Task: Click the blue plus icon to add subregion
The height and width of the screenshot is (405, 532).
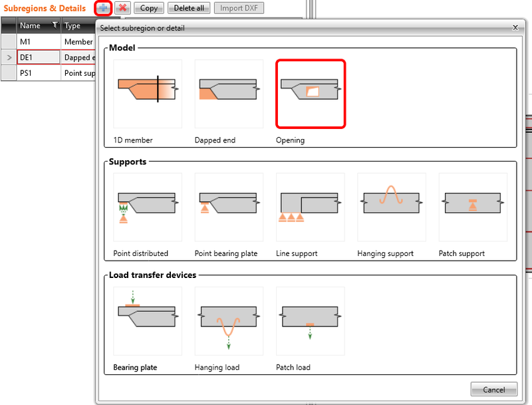Action: (x=103, y=8)
